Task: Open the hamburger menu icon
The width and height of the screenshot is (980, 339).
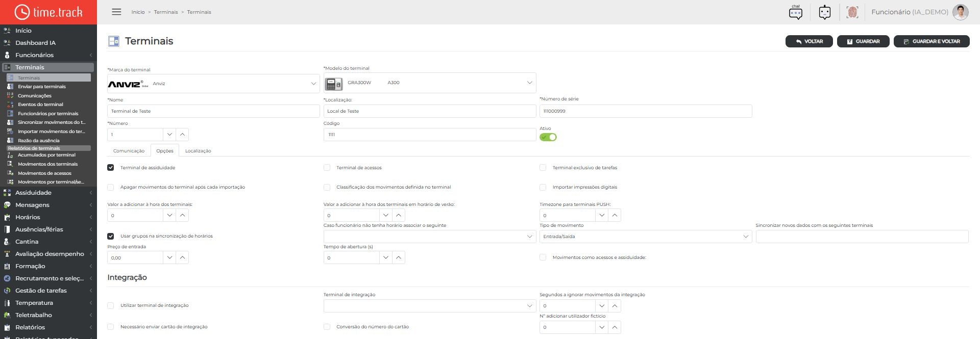Action: pyautogui.click(x=116, y=12)
